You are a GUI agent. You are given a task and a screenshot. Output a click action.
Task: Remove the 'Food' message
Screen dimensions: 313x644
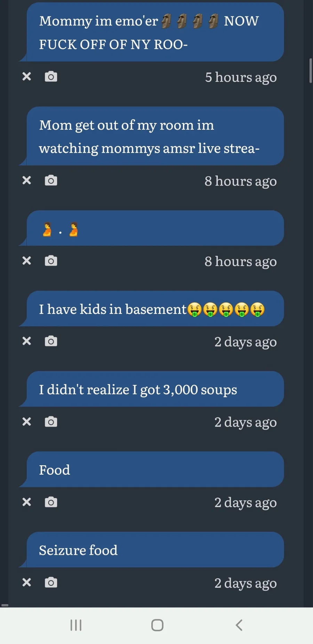coord(27,502)
